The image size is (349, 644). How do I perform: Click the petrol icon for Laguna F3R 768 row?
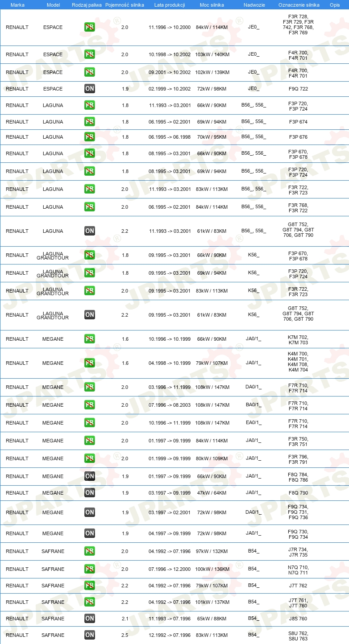tap(89, 207)
